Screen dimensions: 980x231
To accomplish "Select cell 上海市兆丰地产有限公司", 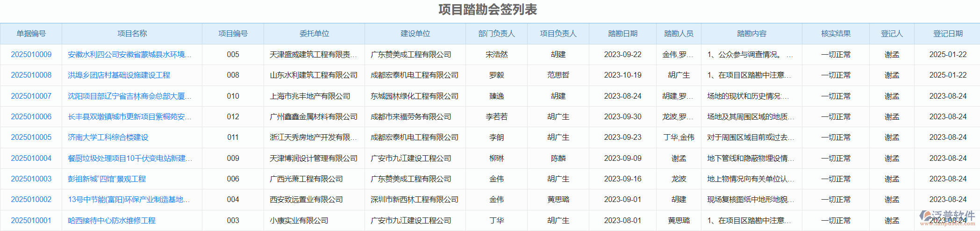I will [x=310, y=96].
